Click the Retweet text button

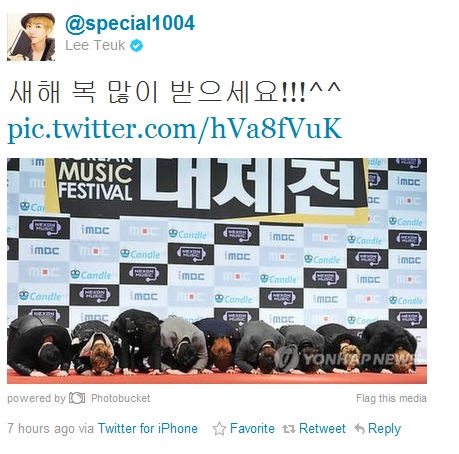pyautogui.click(x=322, y=428)
